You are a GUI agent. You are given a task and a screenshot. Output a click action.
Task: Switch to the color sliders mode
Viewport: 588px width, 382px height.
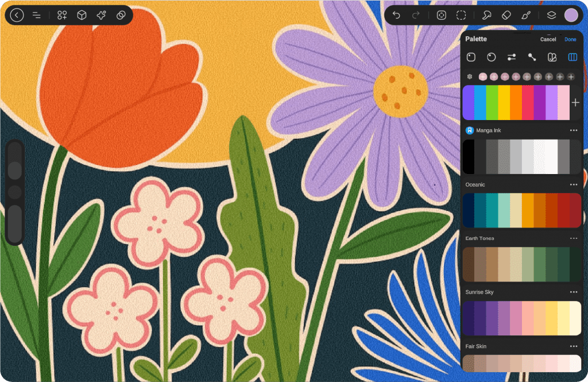(511, 57)
